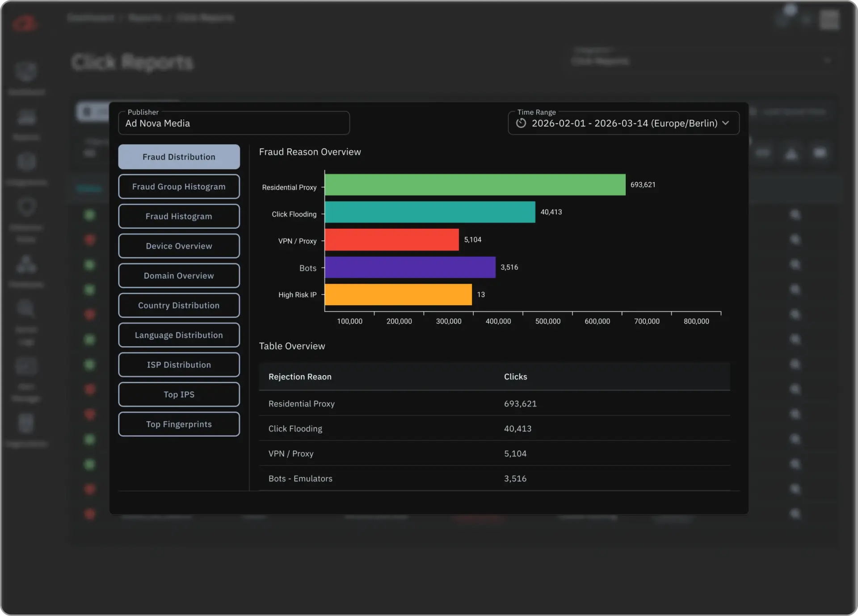
Task: Click the orange High Risk IP bar
Action: [398, 295]
